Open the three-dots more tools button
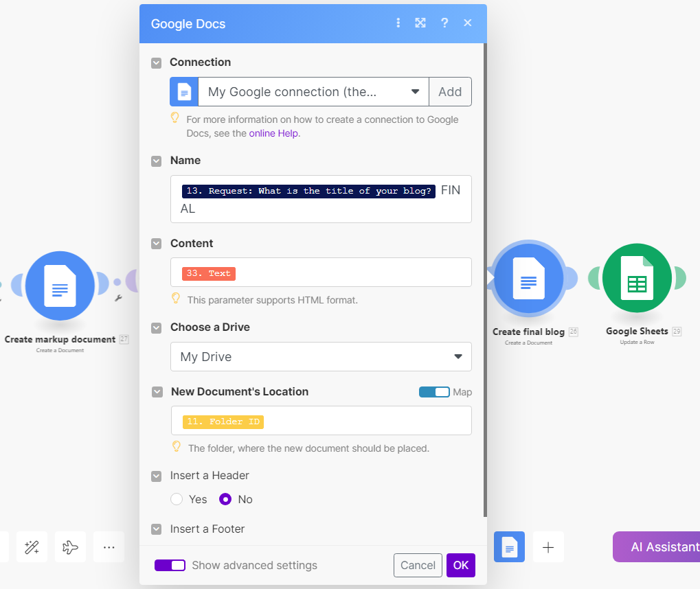Screen dimensions: 700x589 (x=109, y=547)
